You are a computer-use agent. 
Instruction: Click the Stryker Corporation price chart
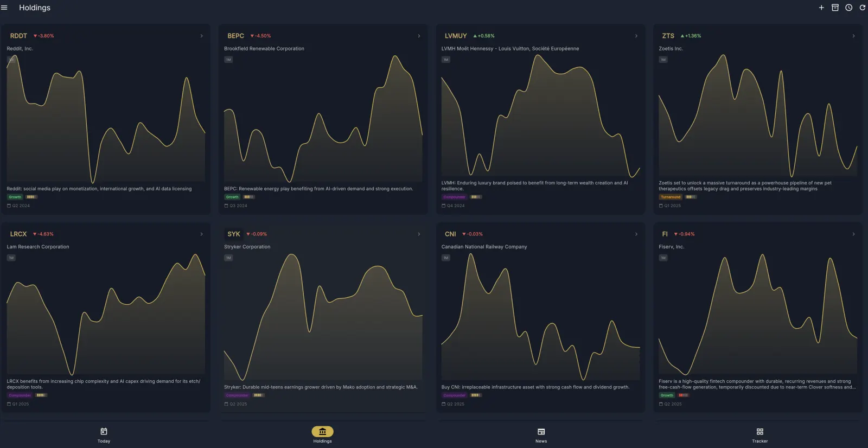tap(323, 316)
